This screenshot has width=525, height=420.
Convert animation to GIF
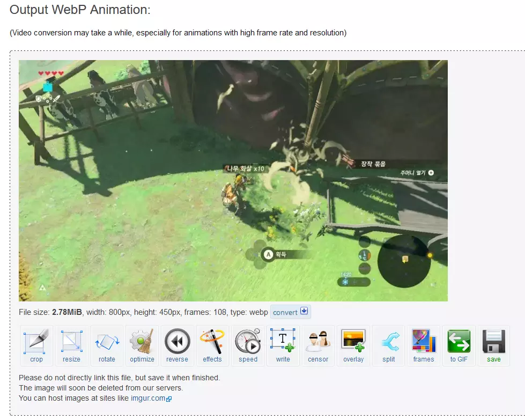[x=459, y=345]
